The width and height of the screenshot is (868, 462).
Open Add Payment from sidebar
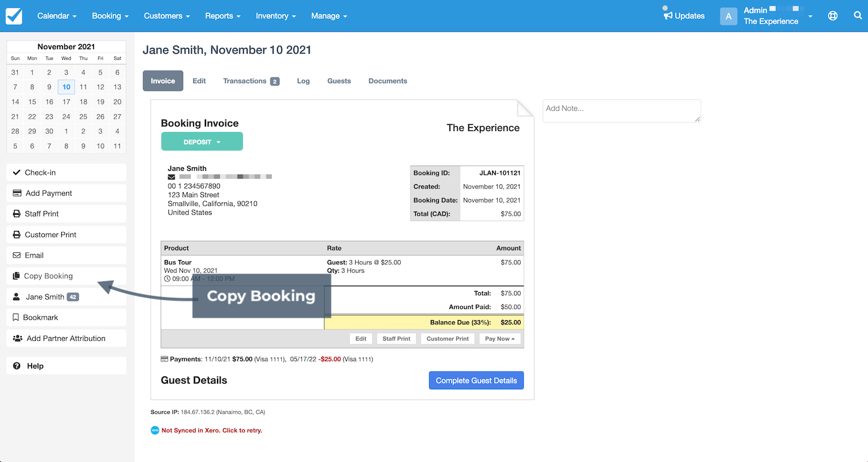[67, 193]
